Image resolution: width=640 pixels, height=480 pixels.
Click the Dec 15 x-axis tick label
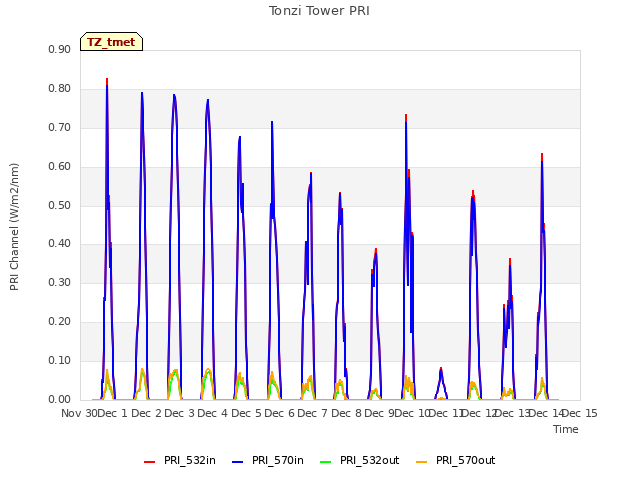580,413
